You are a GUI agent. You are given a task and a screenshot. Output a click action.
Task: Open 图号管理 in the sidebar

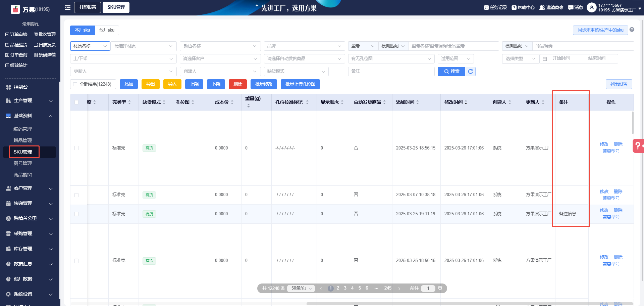(x=23, y=163)
